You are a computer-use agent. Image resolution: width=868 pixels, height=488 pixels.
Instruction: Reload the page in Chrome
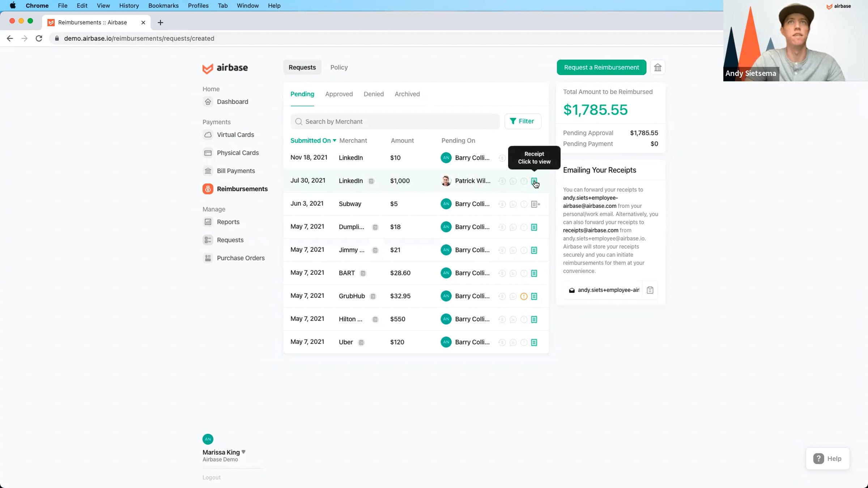tap(39, 38)
